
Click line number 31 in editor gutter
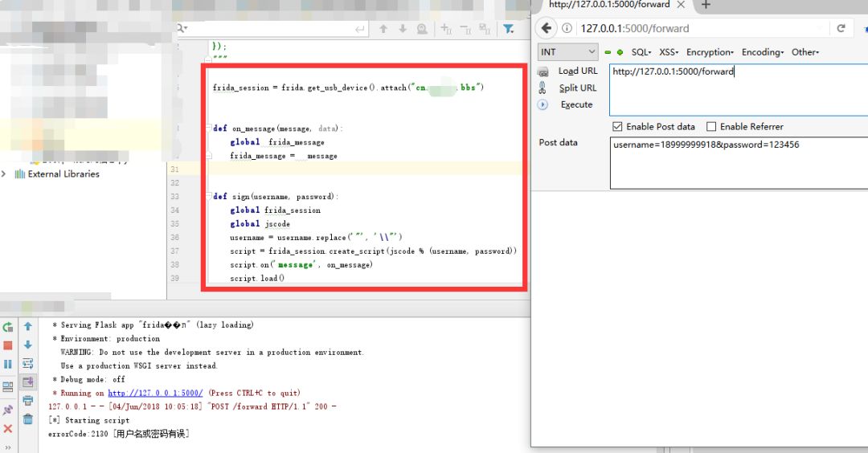pyautogui.click(x=174, y=169)
